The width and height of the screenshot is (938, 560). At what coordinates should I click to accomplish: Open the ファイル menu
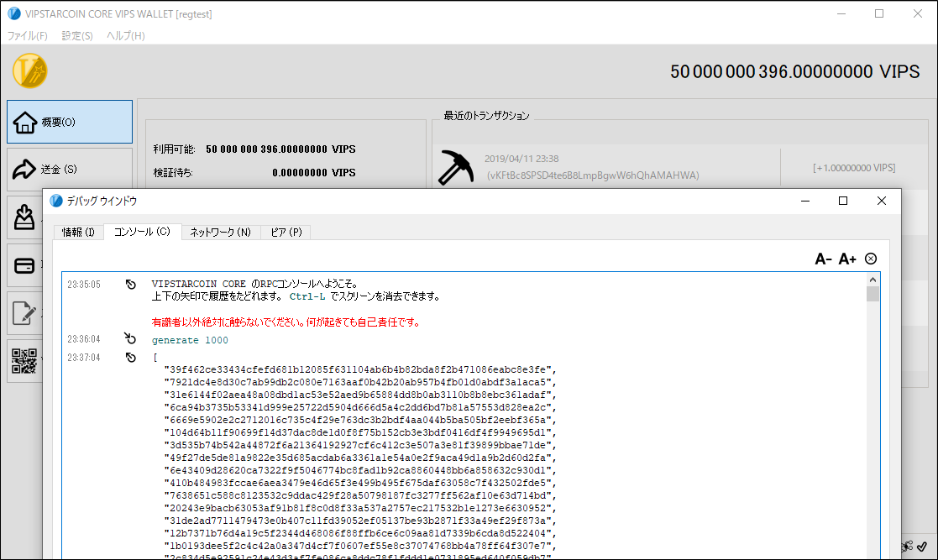28,36
